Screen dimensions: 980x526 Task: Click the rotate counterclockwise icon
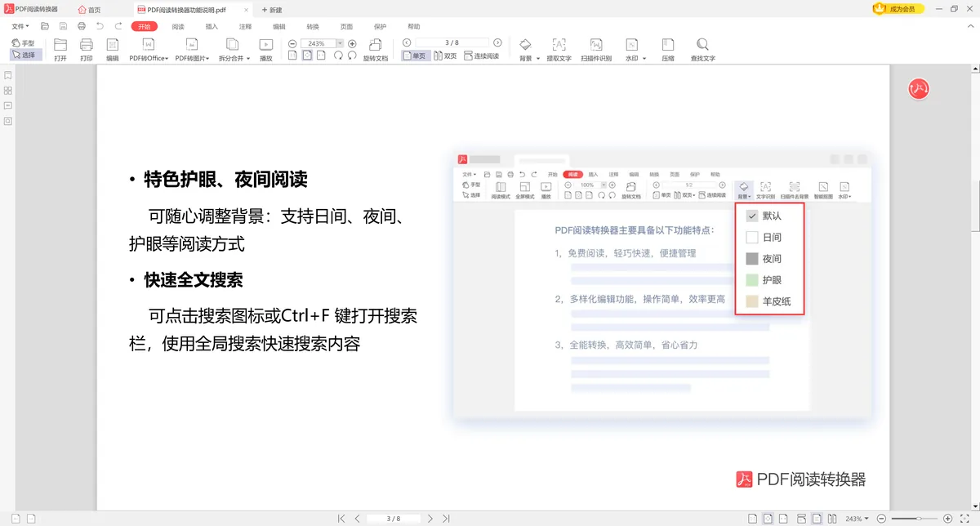coord(352,56)
